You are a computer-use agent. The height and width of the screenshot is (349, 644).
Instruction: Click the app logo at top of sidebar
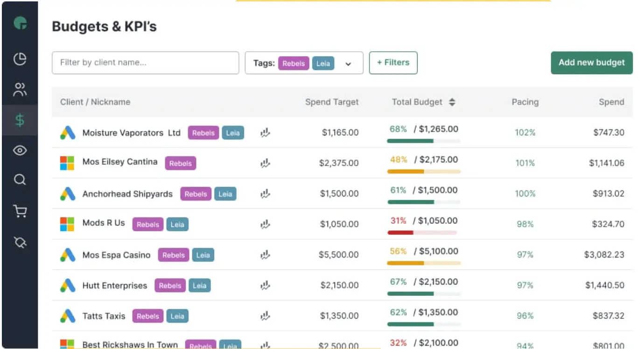(x=20, y=23)
